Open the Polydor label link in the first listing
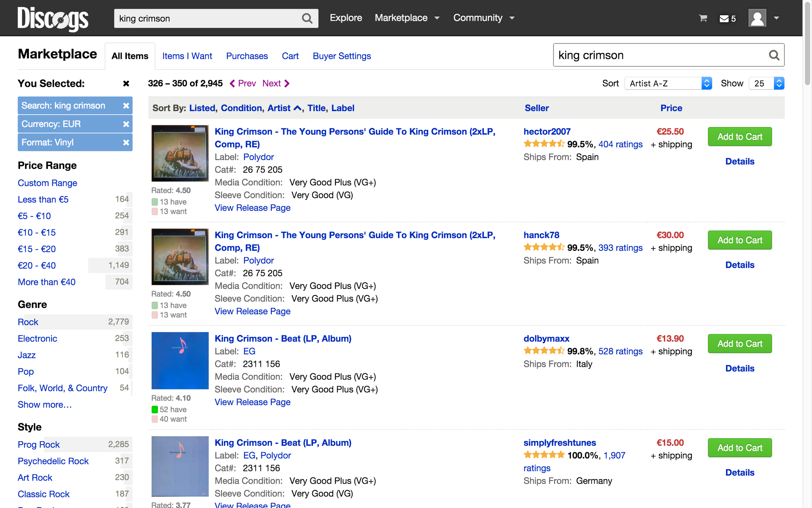The height and width of the screenshot is (508, 812). [x=258, y=157]
